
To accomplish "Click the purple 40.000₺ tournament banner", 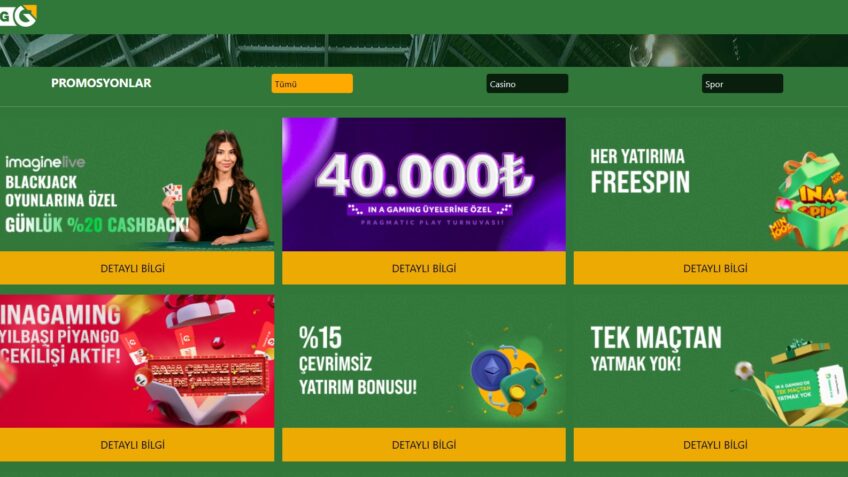I will [x=424, y=184].
